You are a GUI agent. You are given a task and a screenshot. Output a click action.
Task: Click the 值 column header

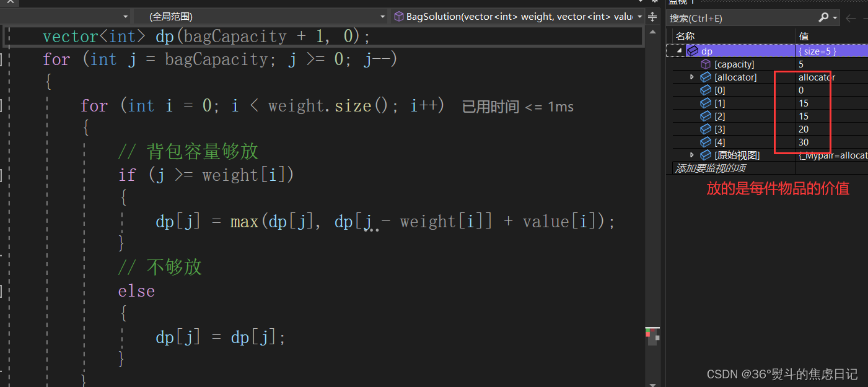pos(804,37)
